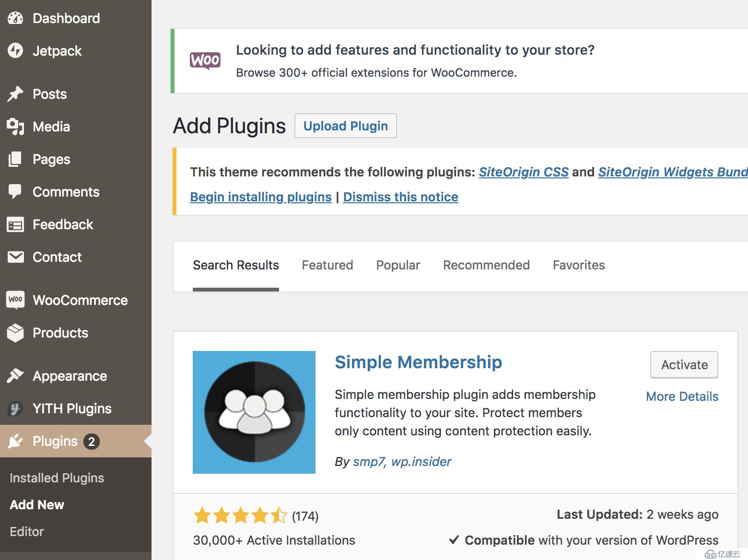The width and height of the screenshot is (748, 560).
Task: Open Appearance menu item
Action: pyautogui.click(x=70, y=376)
